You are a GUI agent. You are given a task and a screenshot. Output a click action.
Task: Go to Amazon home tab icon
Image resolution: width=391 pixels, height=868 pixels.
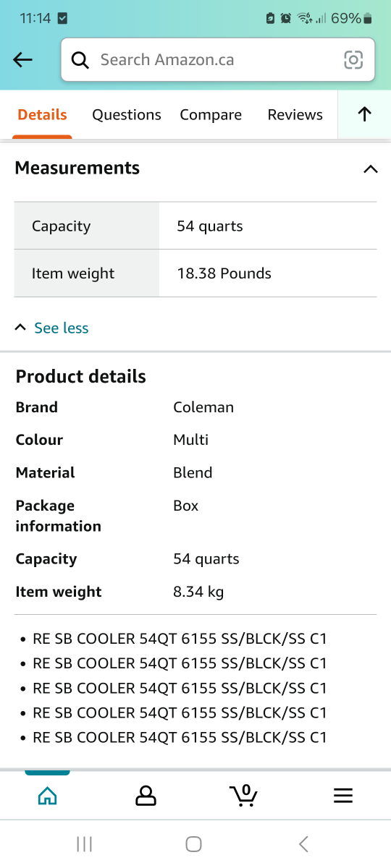(x=47, y=796)
